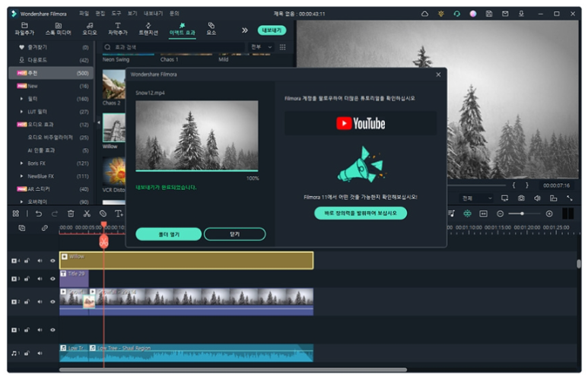Open the 전부 filter dropdown
588x377 pixels.
pyautogui.click(x=262, y=47)
